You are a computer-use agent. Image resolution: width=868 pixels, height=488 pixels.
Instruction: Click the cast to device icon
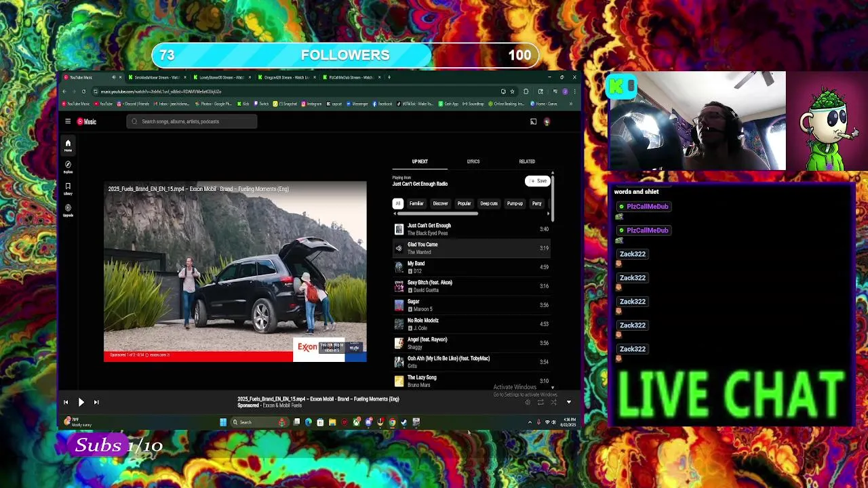[x=533, y=122]
